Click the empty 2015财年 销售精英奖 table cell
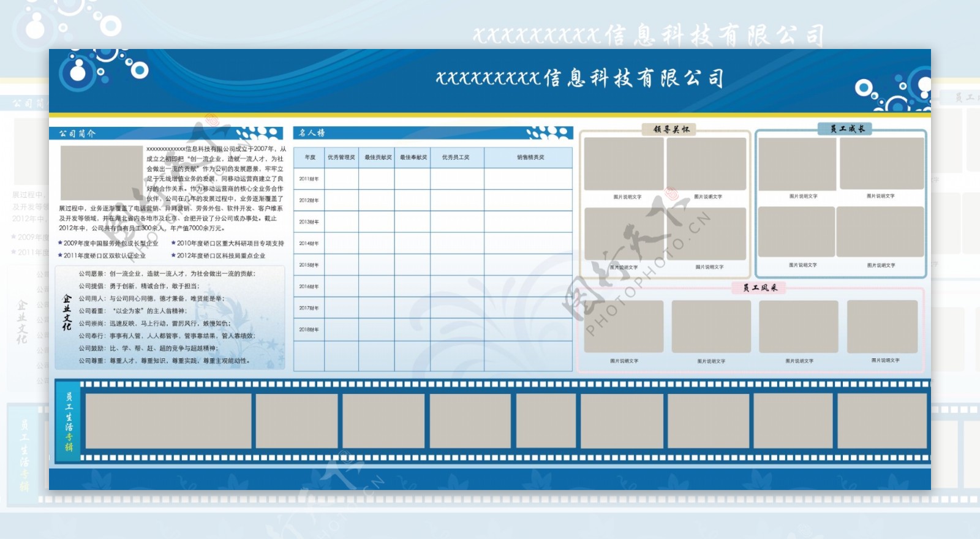The height and width of the screenshot is (539, 980). (x=528, y=265)
